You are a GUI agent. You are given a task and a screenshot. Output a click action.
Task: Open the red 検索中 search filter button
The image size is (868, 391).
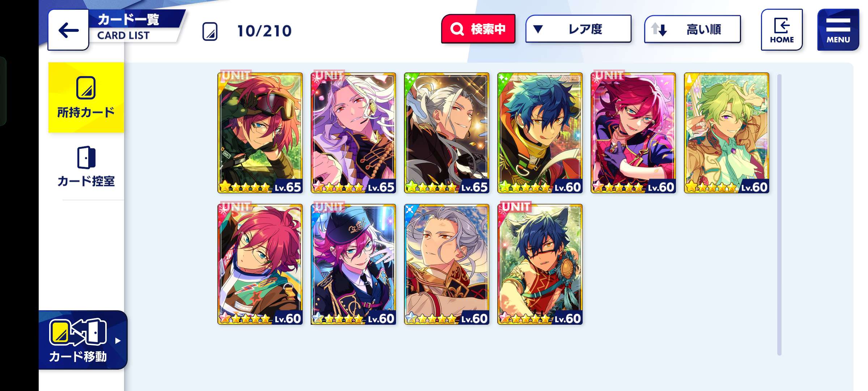coord(478,29)
